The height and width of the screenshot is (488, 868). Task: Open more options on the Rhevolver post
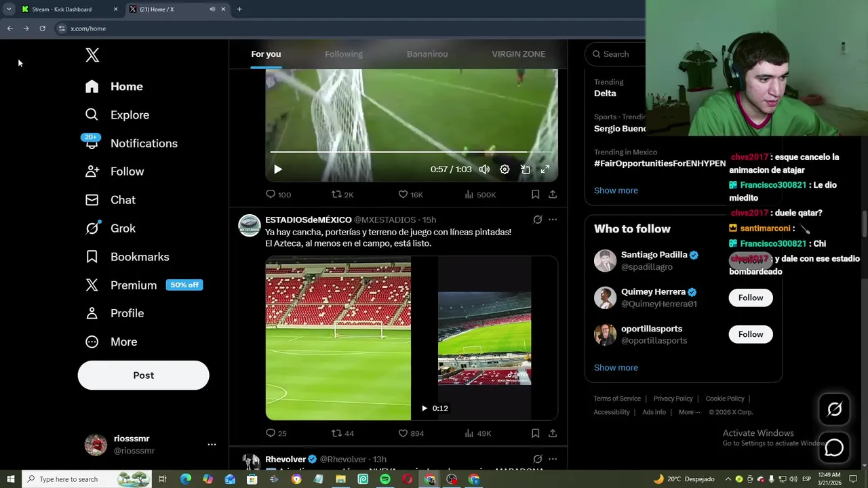pyautogui.click(x=553, y=459)
